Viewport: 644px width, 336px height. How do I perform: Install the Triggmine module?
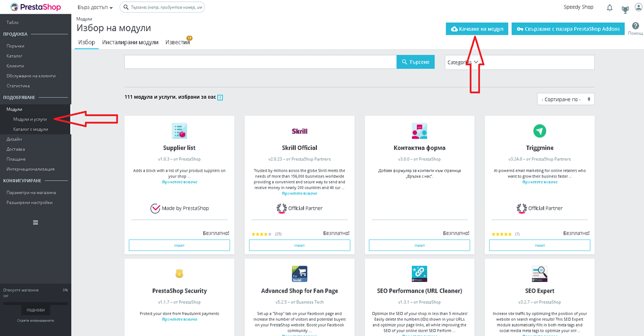[539, 245]
